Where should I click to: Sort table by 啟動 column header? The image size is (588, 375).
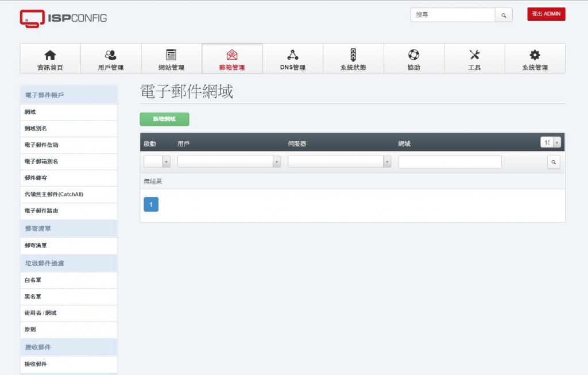pyautogui.click(x=150, y=144)
